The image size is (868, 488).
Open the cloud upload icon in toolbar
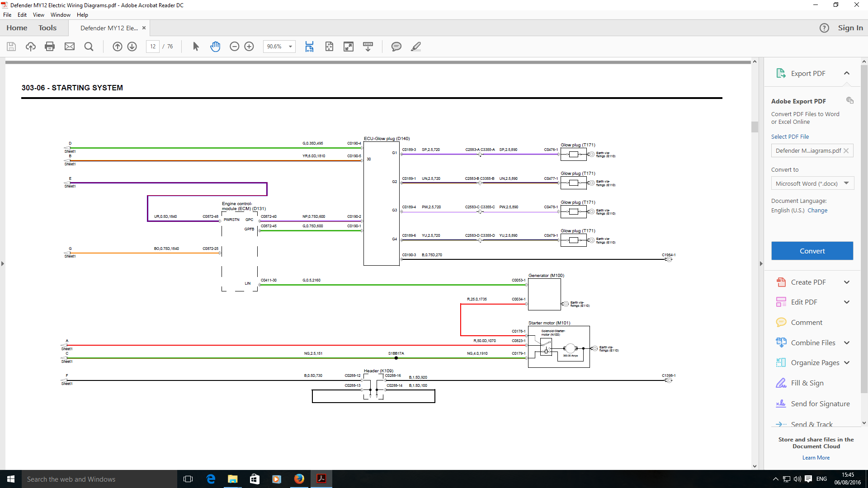click(x=31, y=47)
